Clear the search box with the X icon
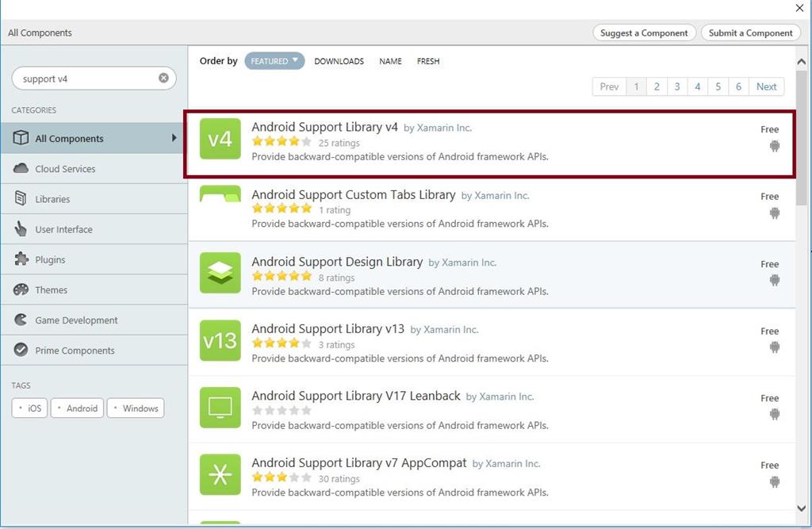The height and width of the screenshot is (529, 812). 163,78
